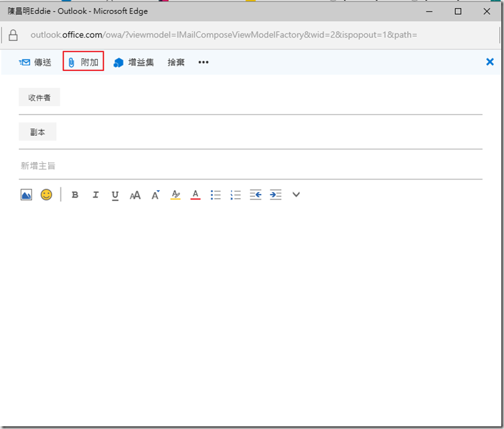Toggle bold formatting

[75, 195]
